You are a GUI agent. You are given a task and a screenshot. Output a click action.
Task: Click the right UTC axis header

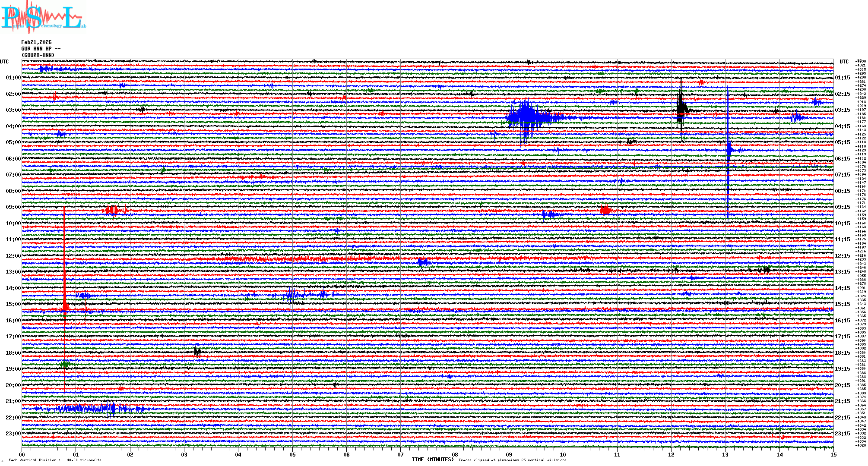(x=844, y=62)
